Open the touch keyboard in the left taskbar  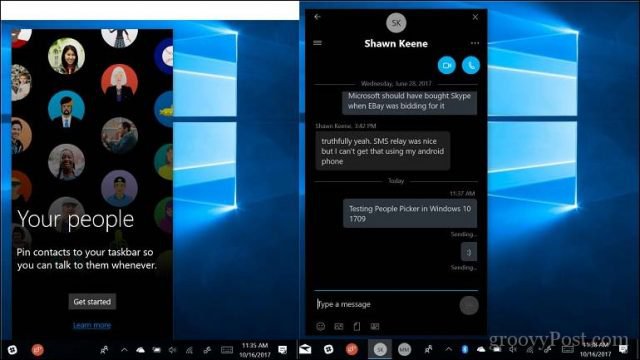pos(227,350)
